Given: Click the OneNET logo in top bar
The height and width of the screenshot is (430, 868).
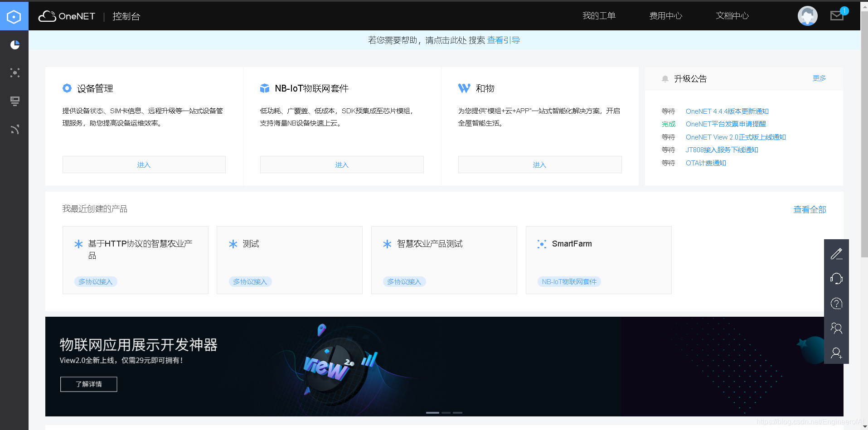Looking at the screenshot, I should pos(67,16).
